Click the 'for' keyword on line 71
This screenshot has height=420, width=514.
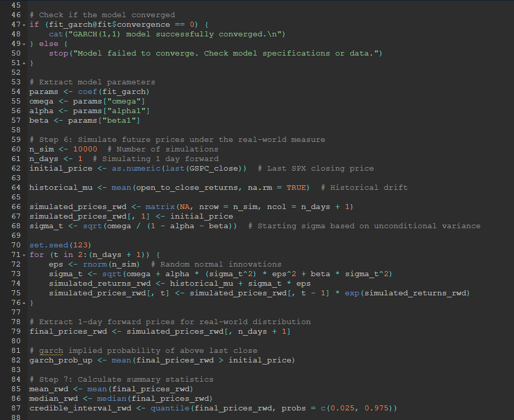click(37, 255)
